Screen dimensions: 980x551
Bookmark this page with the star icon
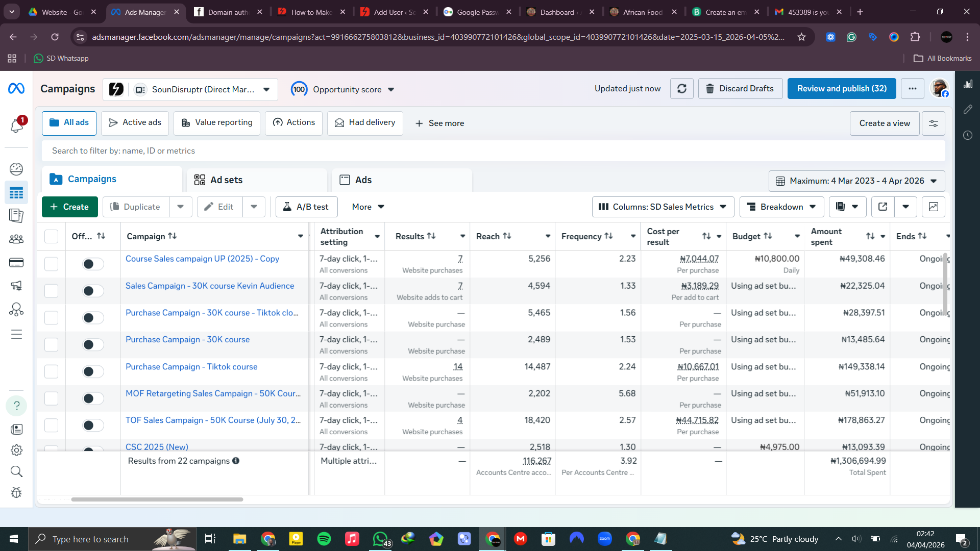[x=802, y=37]
